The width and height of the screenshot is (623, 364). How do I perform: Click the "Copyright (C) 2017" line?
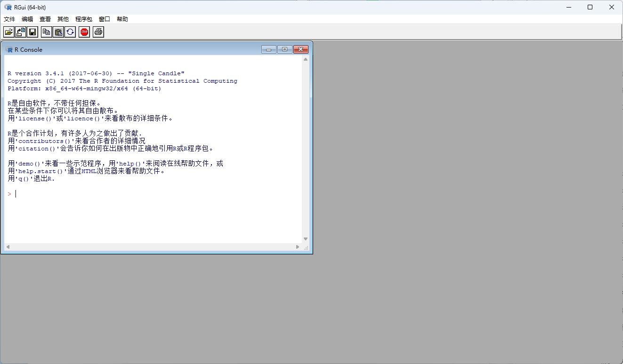click(122, 81)
